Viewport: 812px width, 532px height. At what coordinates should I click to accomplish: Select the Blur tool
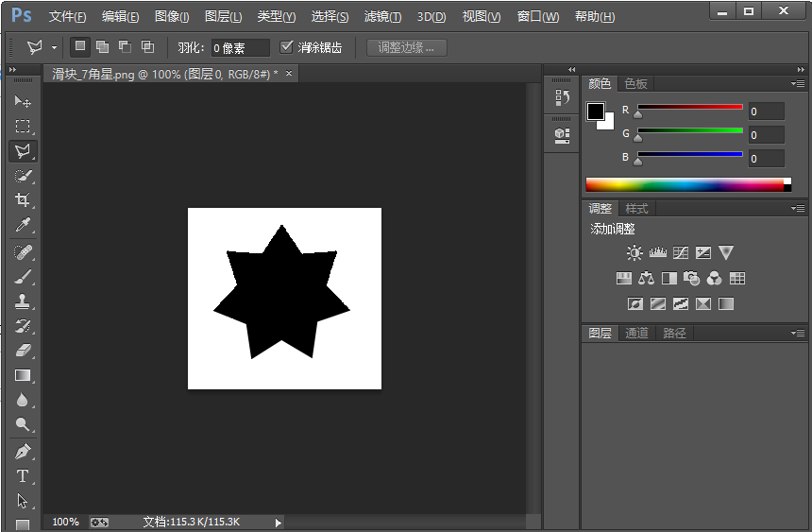click(23, 401)
